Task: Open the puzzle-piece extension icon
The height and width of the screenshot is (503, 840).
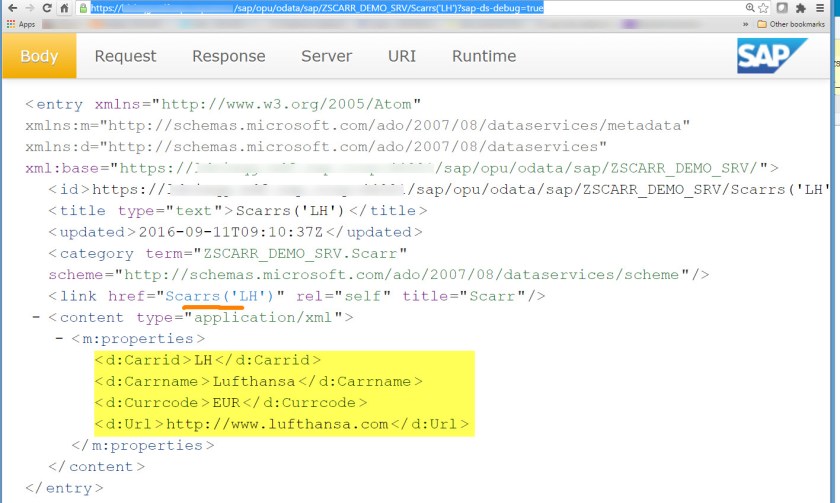Action: (800, 8)
